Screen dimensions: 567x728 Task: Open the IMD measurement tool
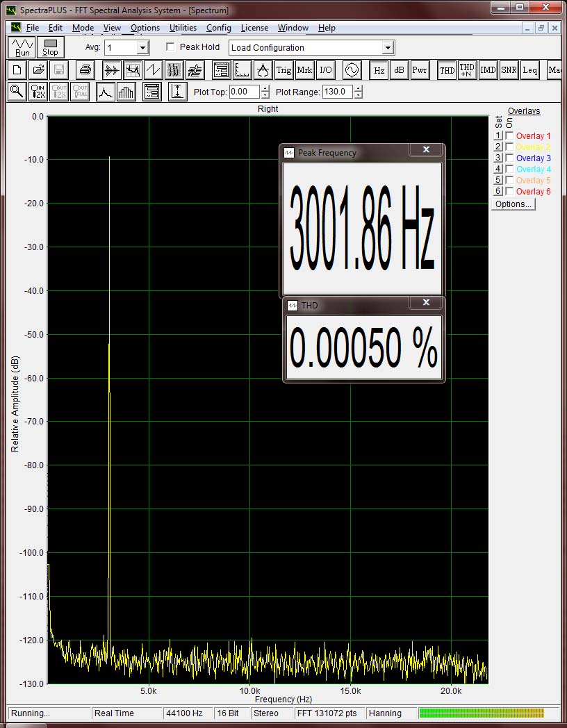[x=488, y=70]
